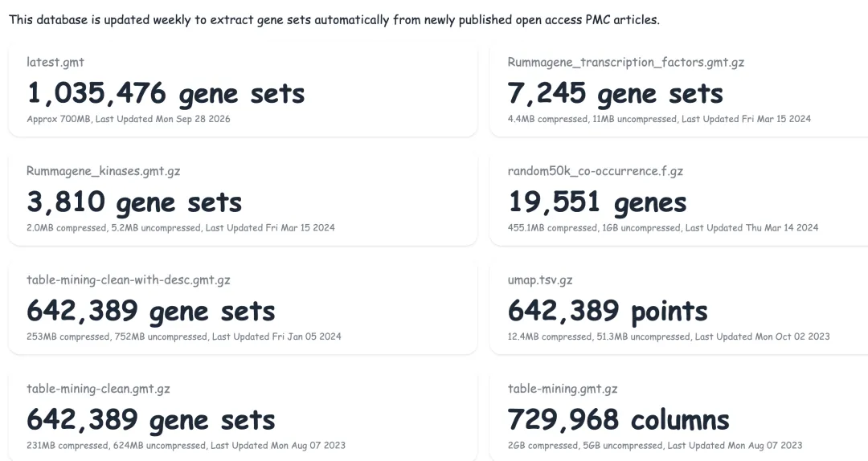Viewport: 868px width, 461px height.
Task: Click the 642,389 points heading
Action: [x=608, y=311]
